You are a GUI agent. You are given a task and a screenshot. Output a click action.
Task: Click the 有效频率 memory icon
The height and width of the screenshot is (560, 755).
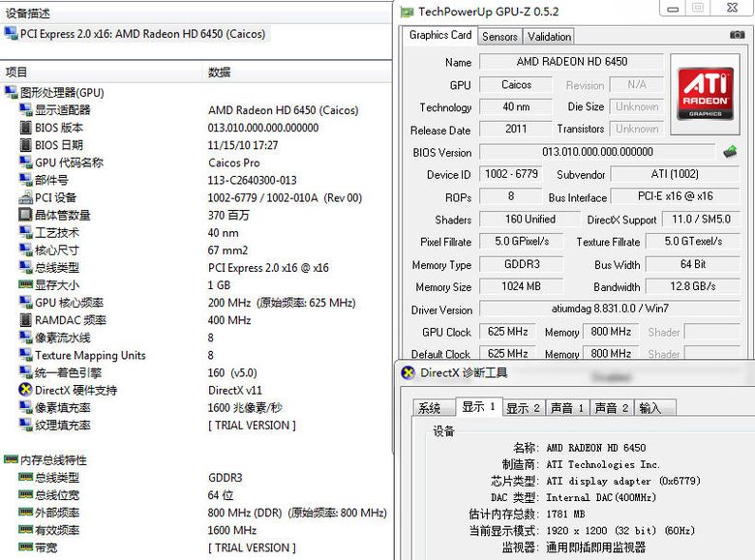[25, 529]
